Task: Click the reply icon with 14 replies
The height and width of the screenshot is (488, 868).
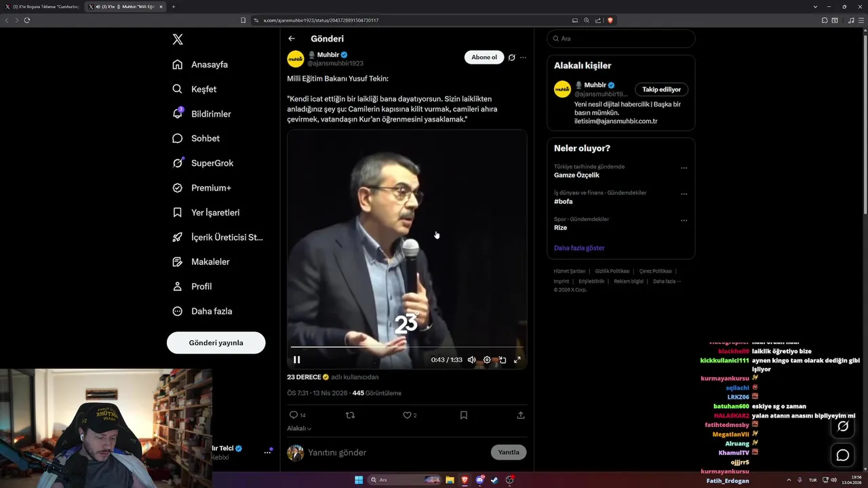Action: coord(297,415)
